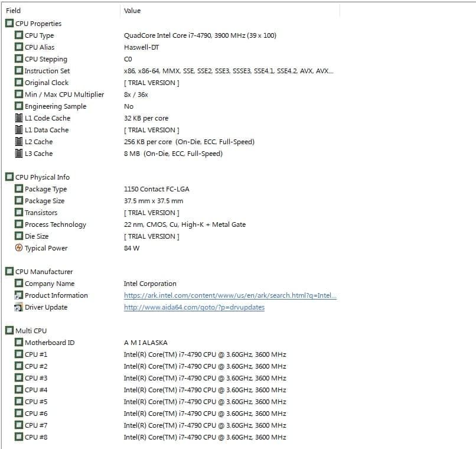Select the CPU Manufacturer heading
Viewport: 476px width, 449px height.
pyautogui.click(x=44, y=272)
